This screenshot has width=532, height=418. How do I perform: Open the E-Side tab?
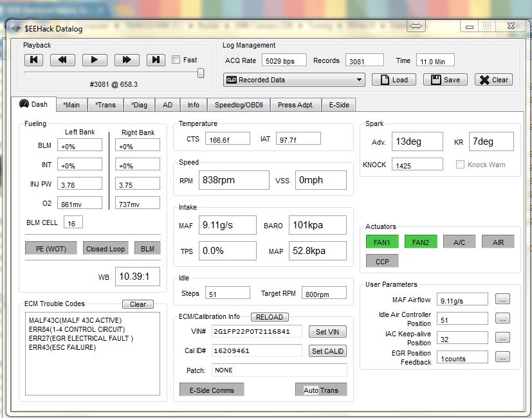(x=338, y=105)
